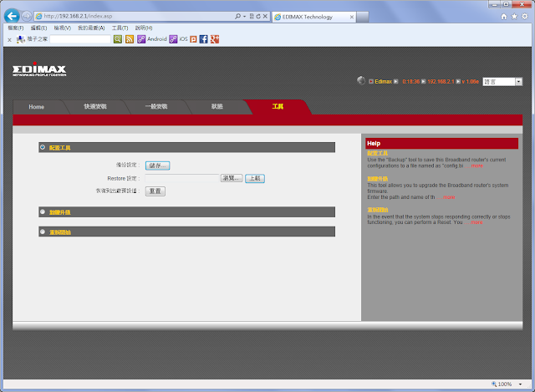Click the iOS link icon in toolbar
Viewport: 535px width, 392px height.
tap(173, 39)
